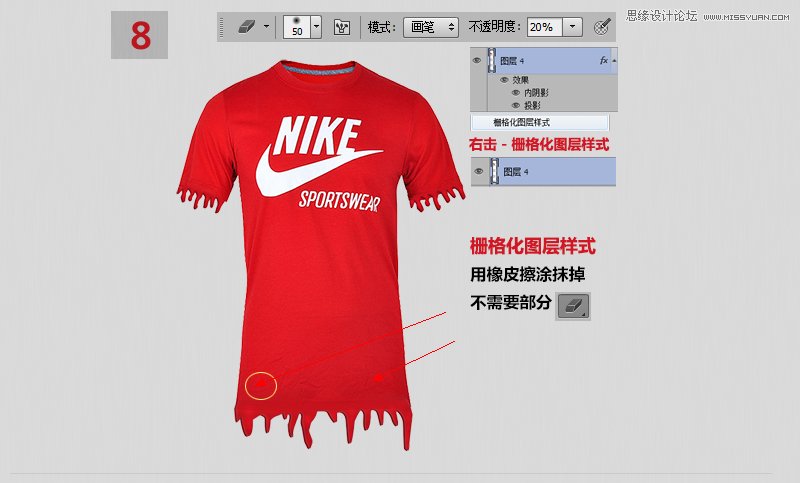Viewport: 800px width, 483px height.
Task: Hide the 投影 effect
Action: [516, 106]
